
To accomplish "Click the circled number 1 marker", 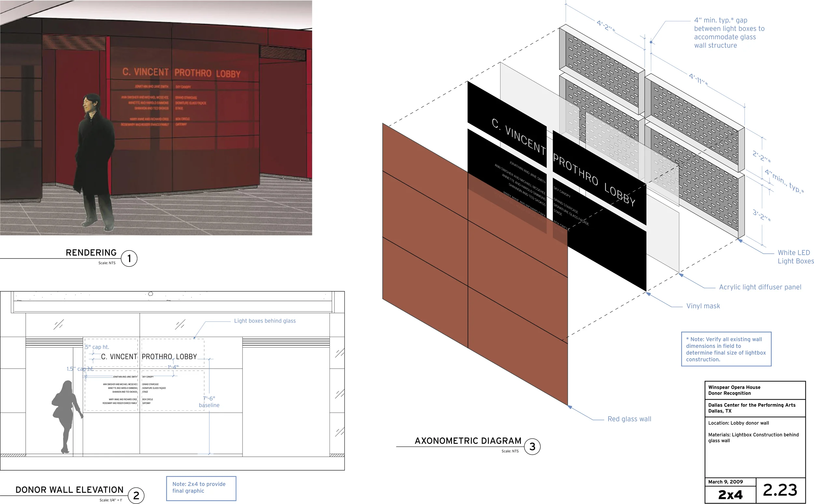I will pos(129,259).
